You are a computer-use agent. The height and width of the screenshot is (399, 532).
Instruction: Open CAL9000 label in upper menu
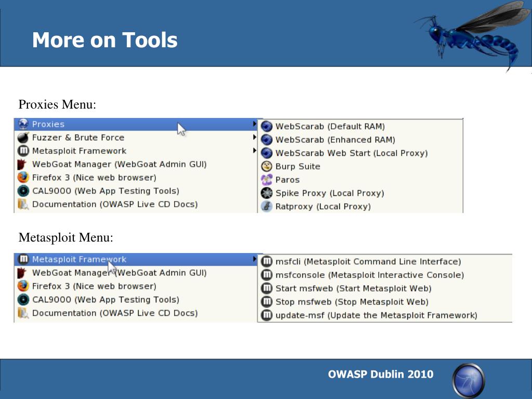pos(105,191)
